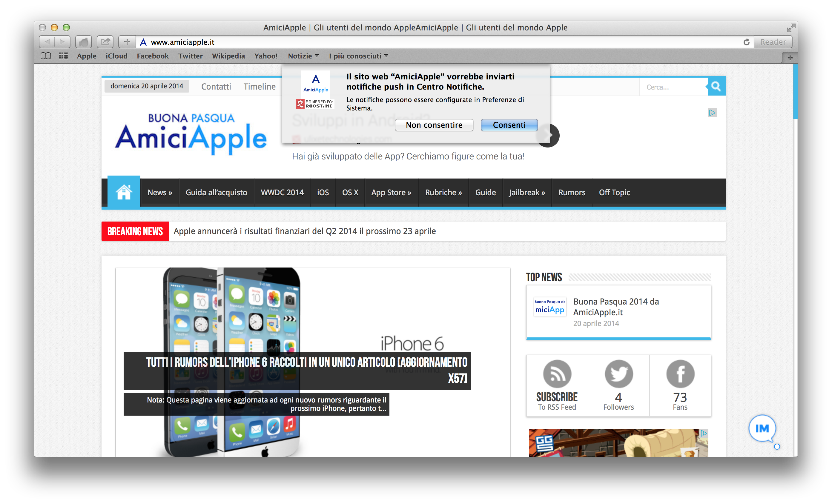The image size is (832, 504).
Task: Open a new tab with plus icon
Action: click(790, 58)
